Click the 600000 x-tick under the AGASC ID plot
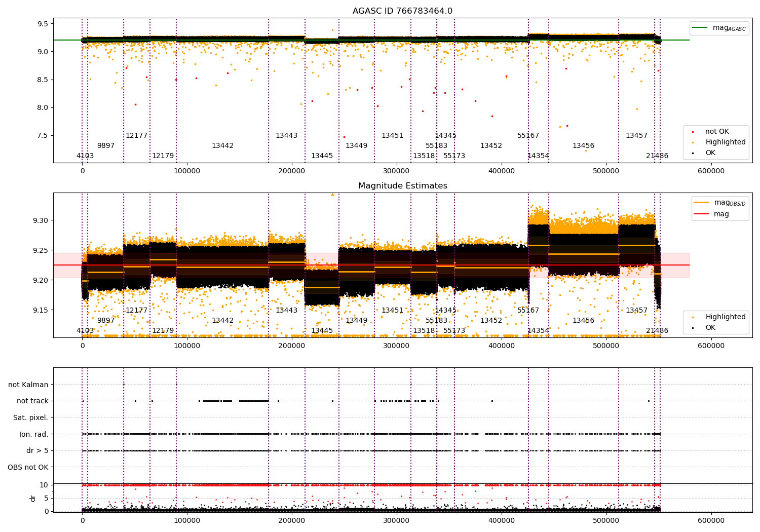The image size is (760, 532). [x=711, y=172]
